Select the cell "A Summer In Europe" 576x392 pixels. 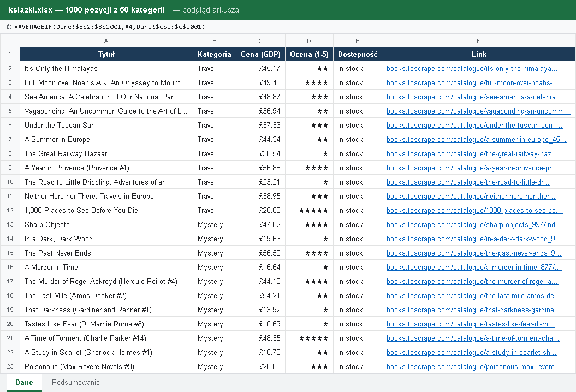(x=106, y=140)
